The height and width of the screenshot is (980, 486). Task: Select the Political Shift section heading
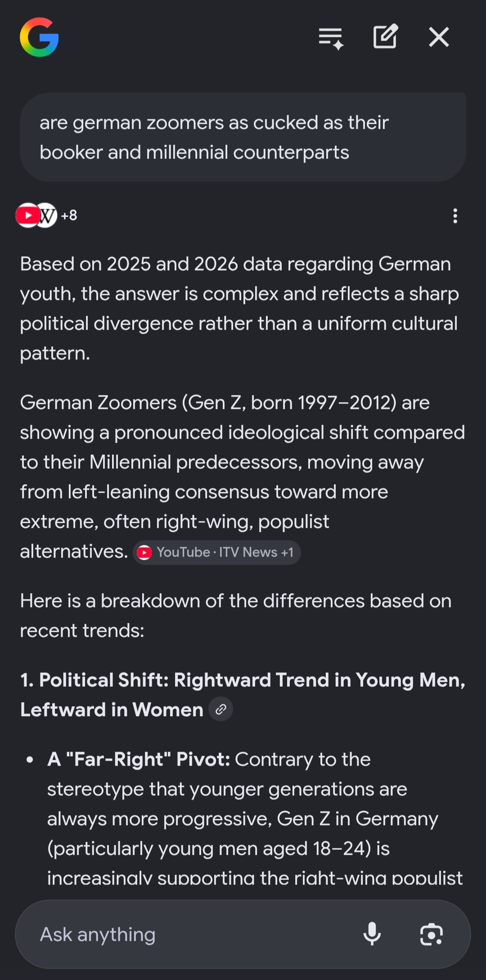(x=243, y=694)
